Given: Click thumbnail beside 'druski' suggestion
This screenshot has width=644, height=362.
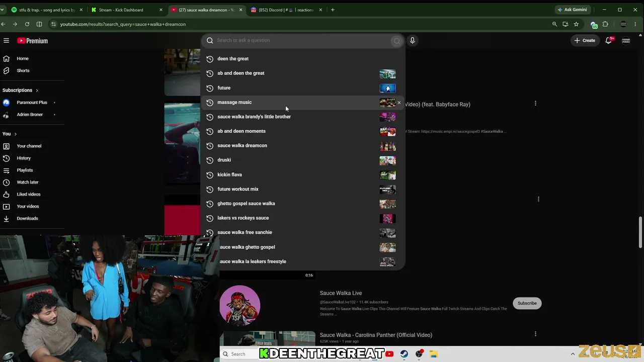Looking at the screenshot, I should tap(387, 161).
